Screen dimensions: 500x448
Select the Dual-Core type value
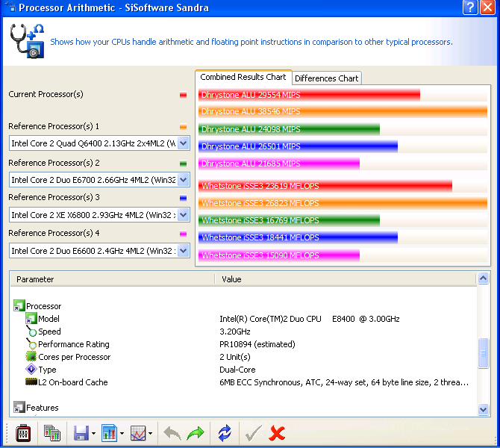coord(237,370)
